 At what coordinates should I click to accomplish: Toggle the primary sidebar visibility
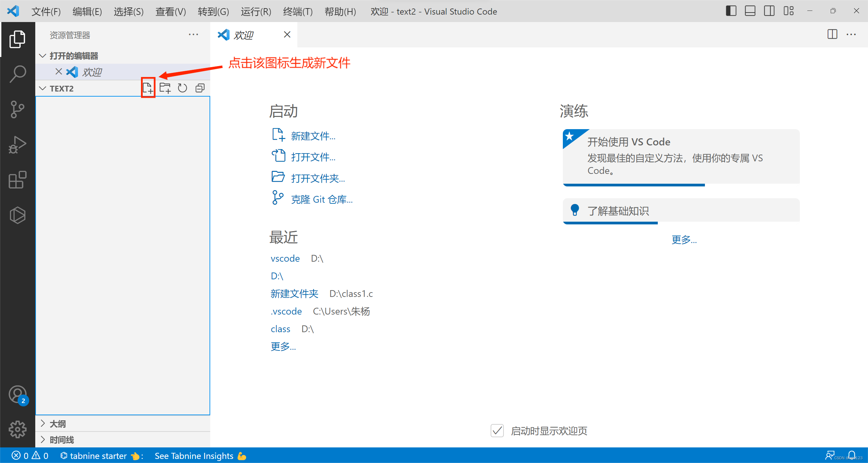731,11
